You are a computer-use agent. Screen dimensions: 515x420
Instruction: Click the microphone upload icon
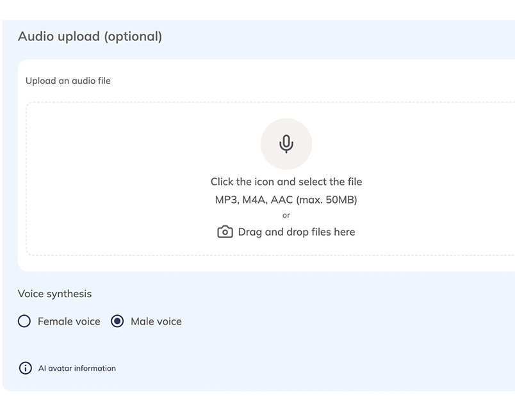(x=286, y=144)
